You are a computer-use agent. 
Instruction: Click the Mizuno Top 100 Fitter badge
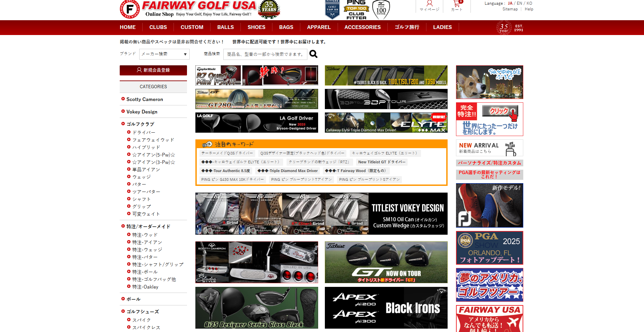pyautogui.click(x=381, y=9)
